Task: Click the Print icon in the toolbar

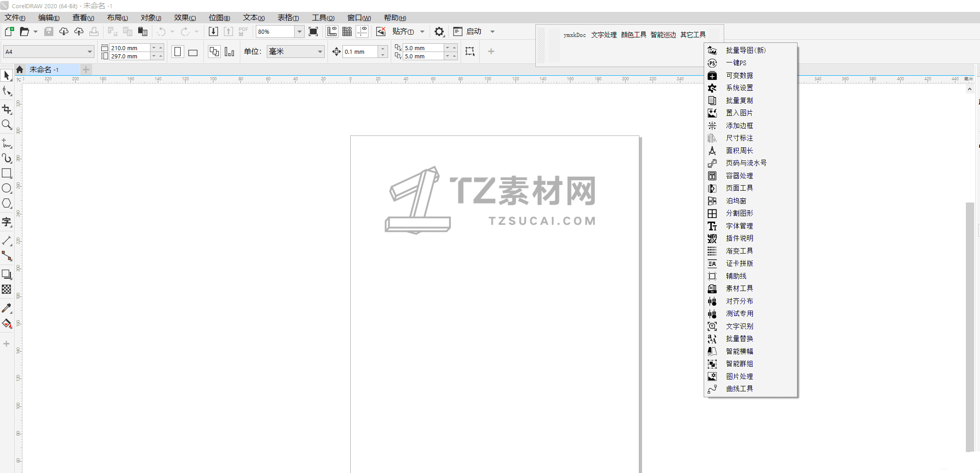Action: tap(94, 31)
